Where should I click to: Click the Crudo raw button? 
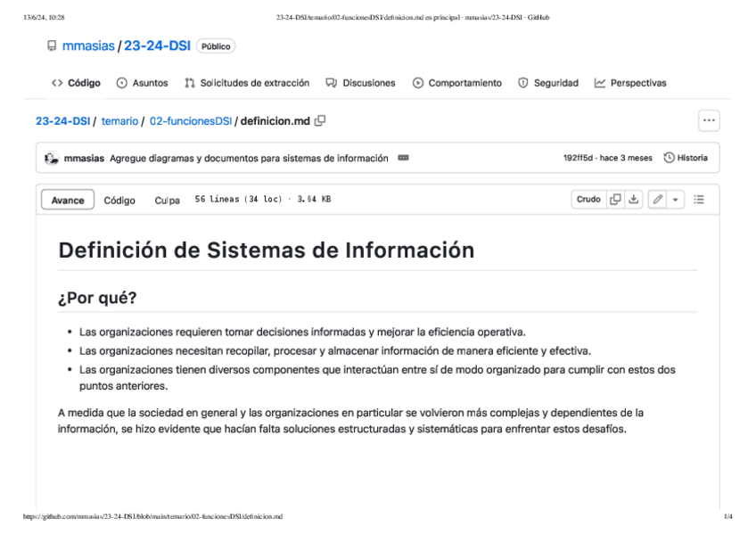click(x=588, y=200)
